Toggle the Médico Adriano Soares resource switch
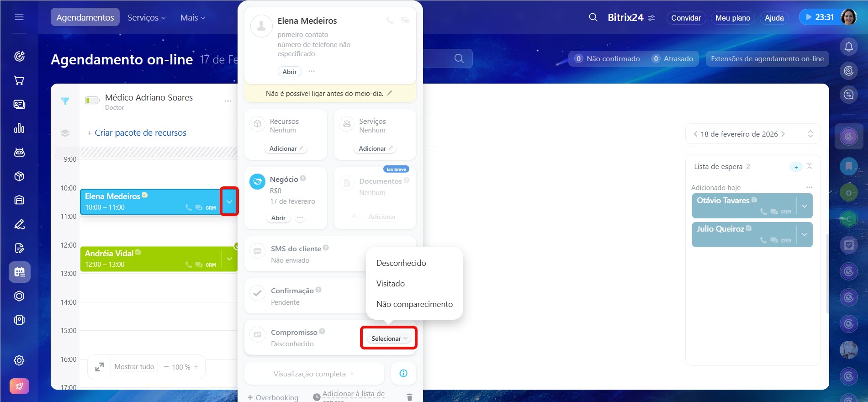 pyautogui.click(x=92, y=100)
